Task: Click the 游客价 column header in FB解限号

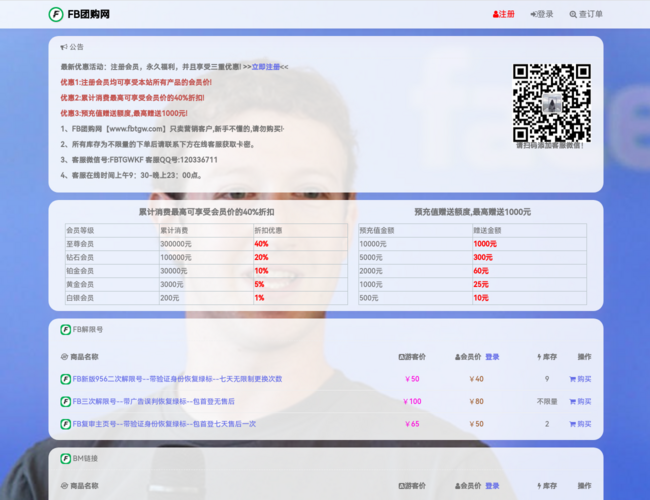Action: [412, 357]
